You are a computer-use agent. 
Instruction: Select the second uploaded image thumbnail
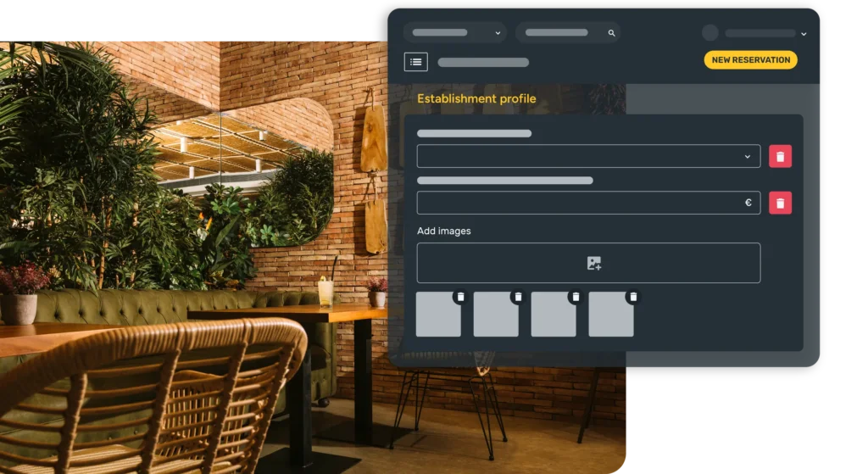pos(496,316)
